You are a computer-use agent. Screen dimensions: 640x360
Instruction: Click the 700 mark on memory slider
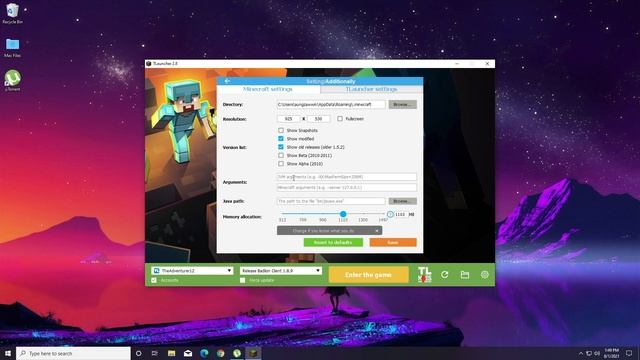point(302,220)
